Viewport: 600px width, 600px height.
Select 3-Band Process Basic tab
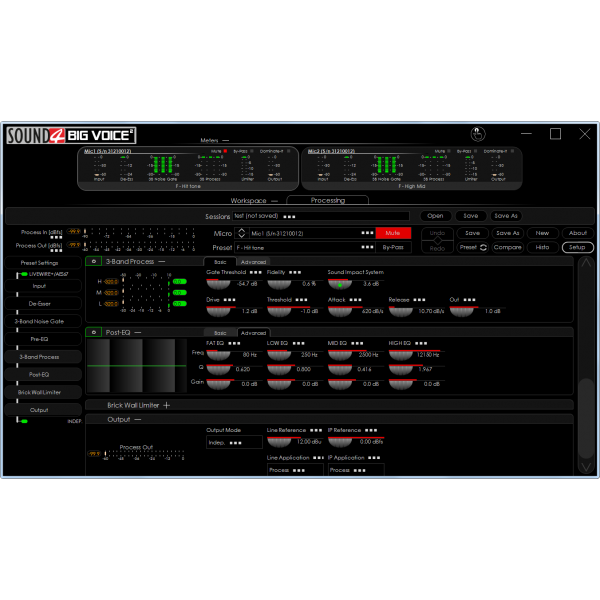220,262
